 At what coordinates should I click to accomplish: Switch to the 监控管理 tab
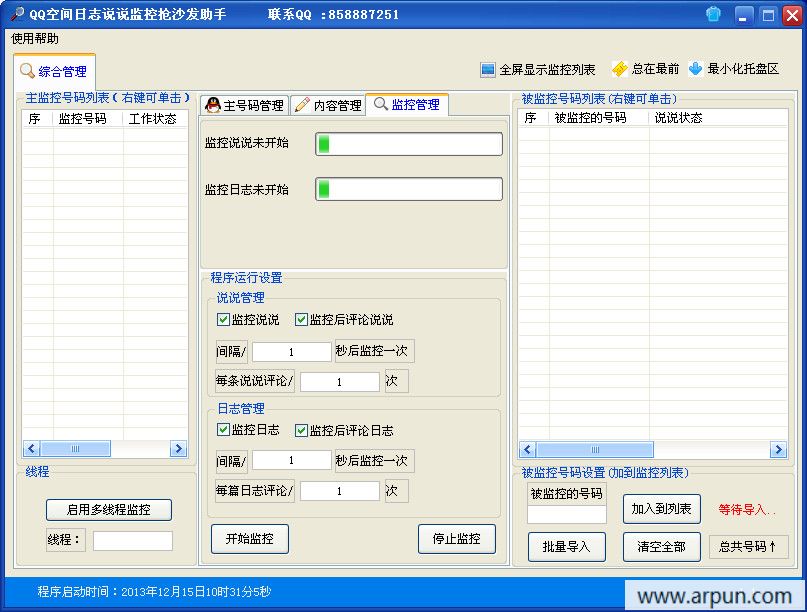click(407, 104)
